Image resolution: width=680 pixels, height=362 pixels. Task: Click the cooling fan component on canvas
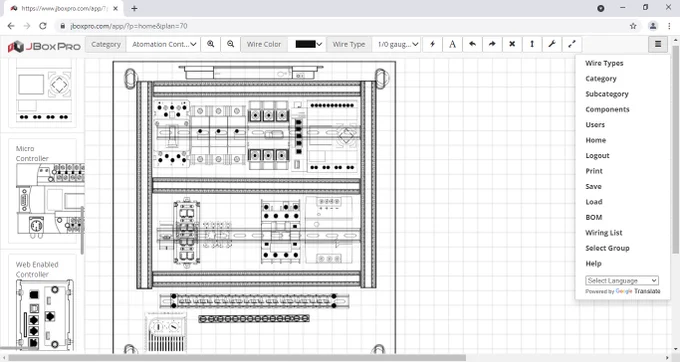(x=165, y=333)
